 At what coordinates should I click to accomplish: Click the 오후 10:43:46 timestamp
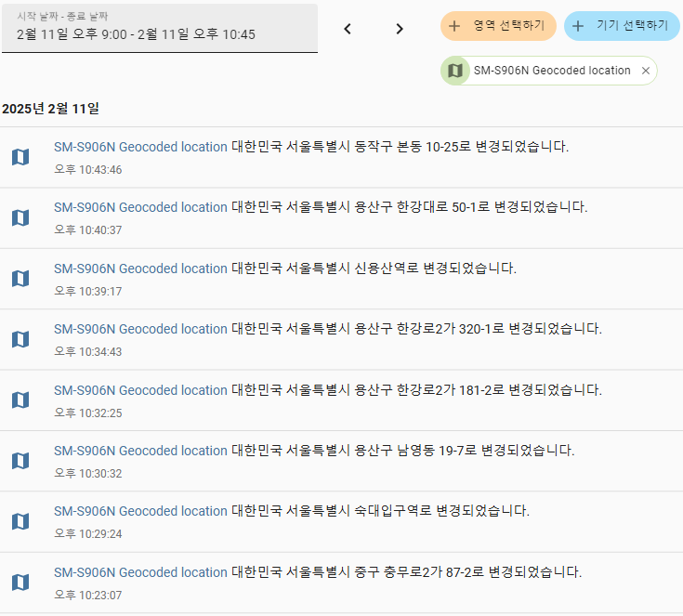[x=88, y=169]
